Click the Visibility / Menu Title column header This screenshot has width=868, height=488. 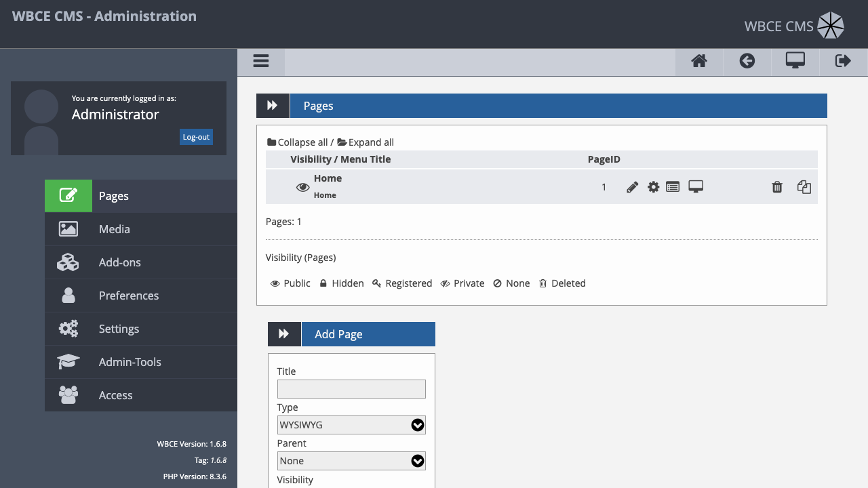(340, 159)
